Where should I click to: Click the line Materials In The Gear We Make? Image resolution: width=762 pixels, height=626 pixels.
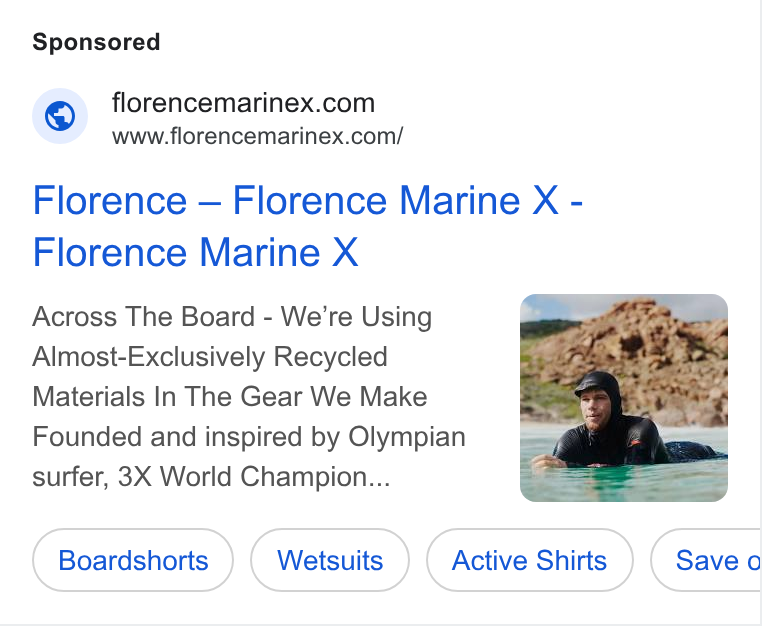pyautogui.click(x=230, y=397)
